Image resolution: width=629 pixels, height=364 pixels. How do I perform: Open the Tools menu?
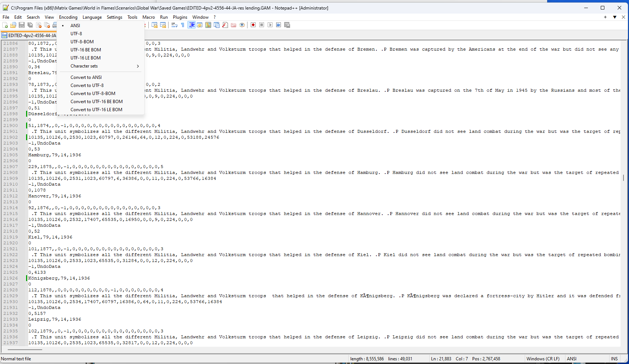133,17
